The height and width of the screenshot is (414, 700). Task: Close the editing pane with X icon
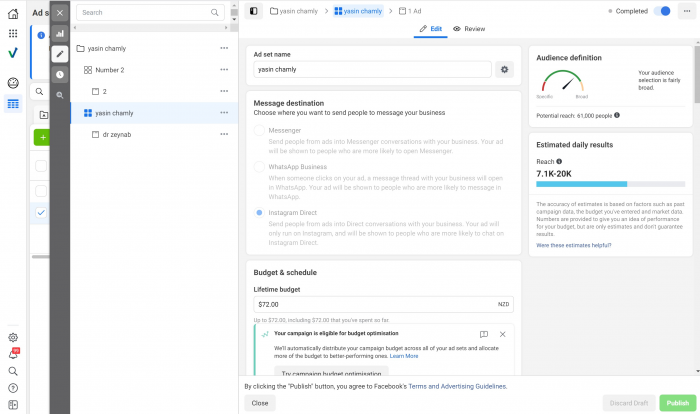pos(60,12)
